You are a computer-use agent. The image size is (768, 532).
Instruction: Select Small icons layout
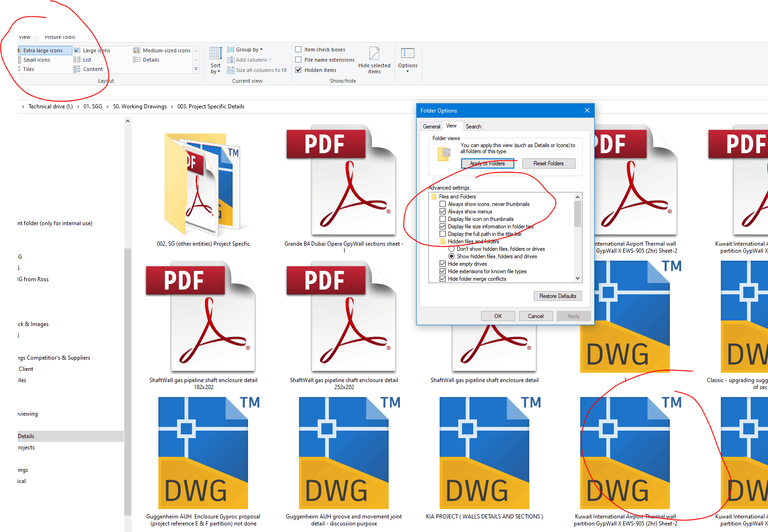[x=34, y=60]
